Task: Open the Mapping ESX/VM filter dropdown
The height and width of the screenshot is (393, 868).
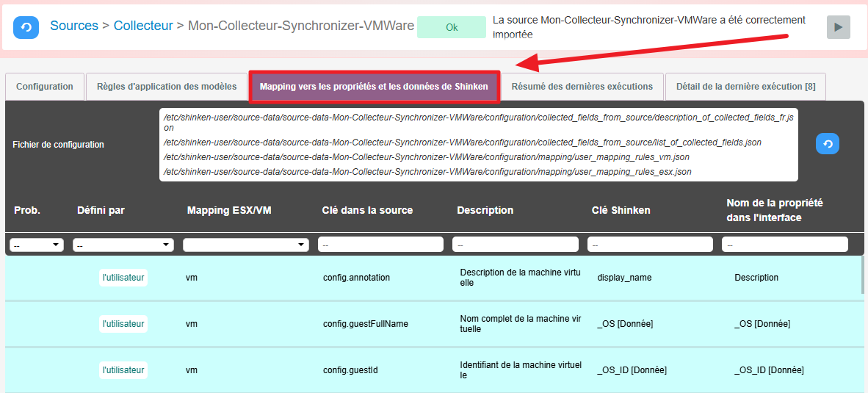Action: pyautogui.click(x=246, y=245)
